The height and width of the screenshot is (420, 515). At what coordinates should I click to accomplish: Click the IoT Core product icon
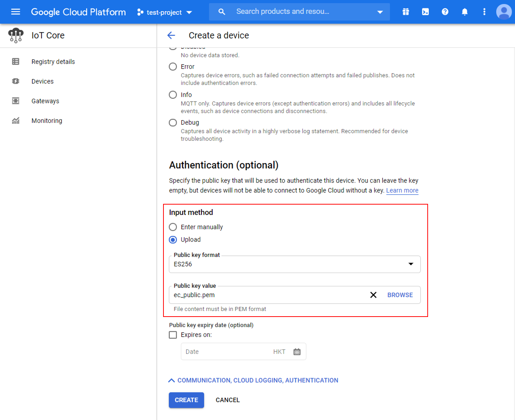tap(16, 35)
